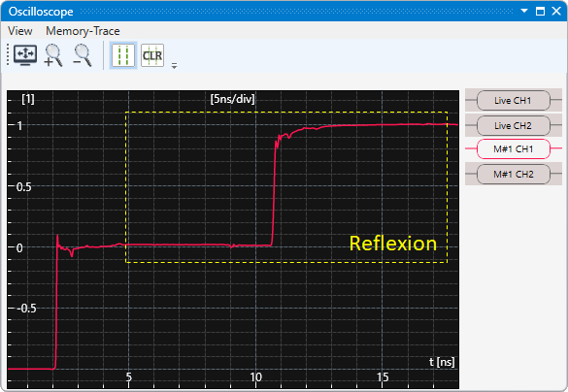Click the [1] vertical scale label

pyautogui.click(x=28, y=99)
